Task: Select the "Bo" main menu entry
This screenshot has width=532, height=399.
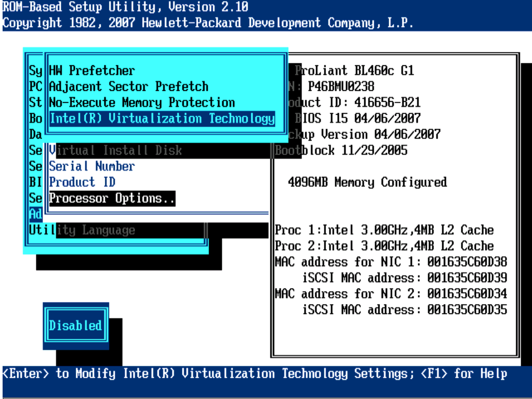Action: coord(36,118)
